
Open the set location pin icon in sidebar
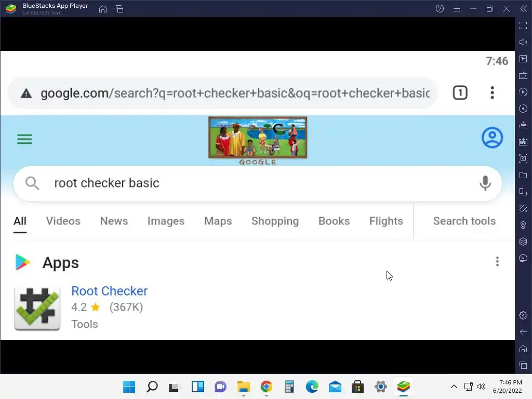(x=523, y=225)
